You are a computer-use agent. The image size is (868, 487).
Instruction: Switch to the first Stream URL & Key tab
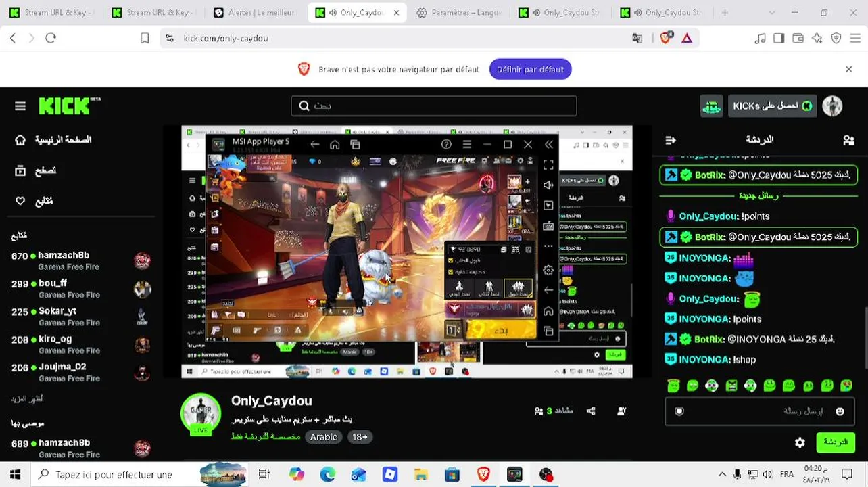[52, 13]
